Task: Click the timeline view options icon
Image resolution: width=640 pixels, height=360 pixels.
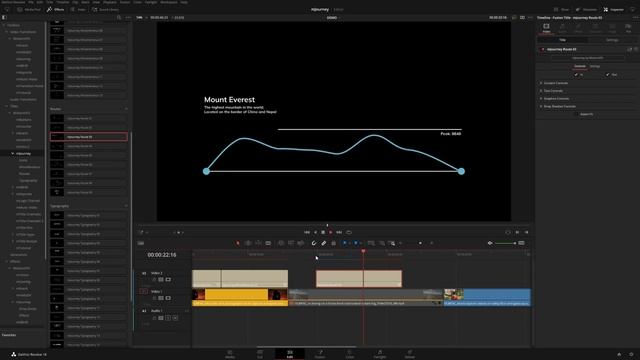Action: [x=140, y=243]
